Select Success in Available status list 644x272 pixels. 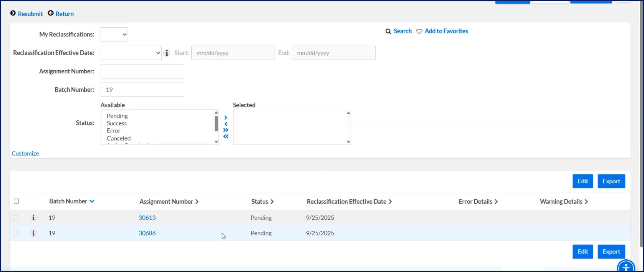click(117, 123)
